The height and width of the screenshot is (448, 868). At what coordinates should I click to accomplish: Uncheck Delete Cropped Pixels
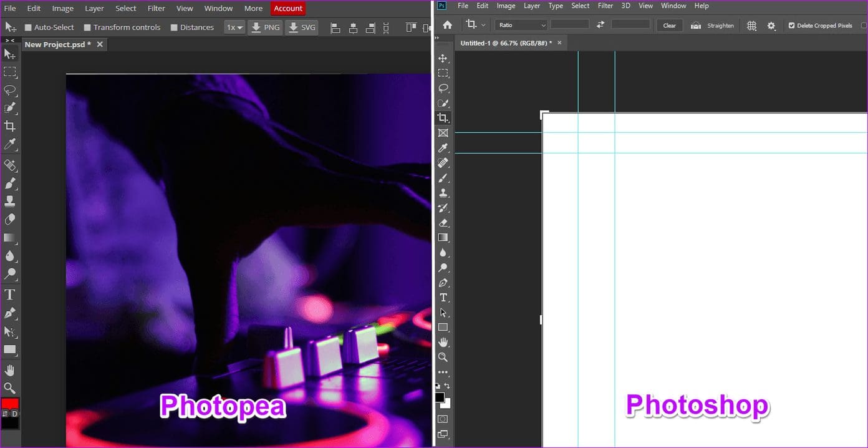click(x=792, y=26)
